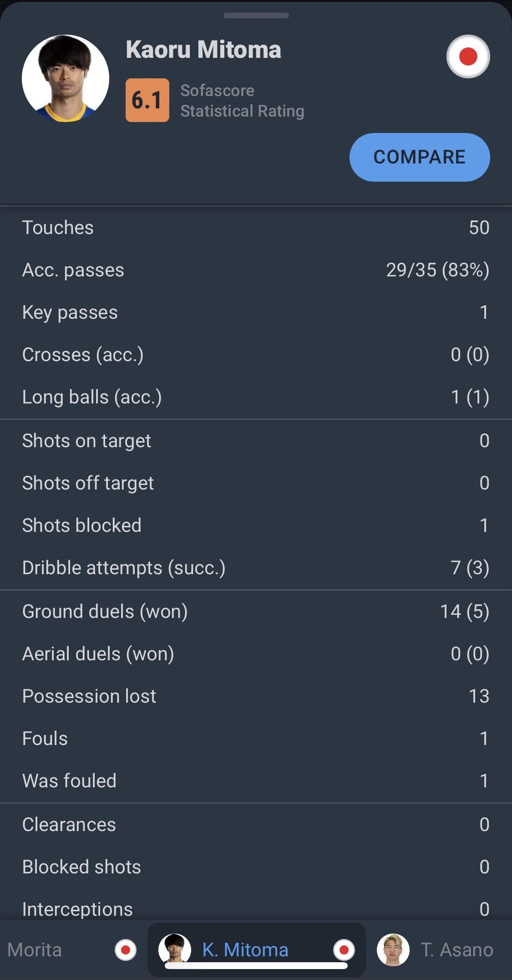512x980 pixels.
Task: Tap Japan flag beside Morita
Action: coord(126,950)
